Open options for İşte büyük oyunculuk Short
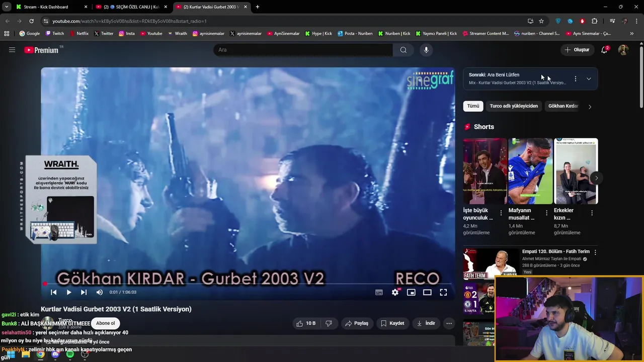The image size is (644, 362). tap(501, 213)
